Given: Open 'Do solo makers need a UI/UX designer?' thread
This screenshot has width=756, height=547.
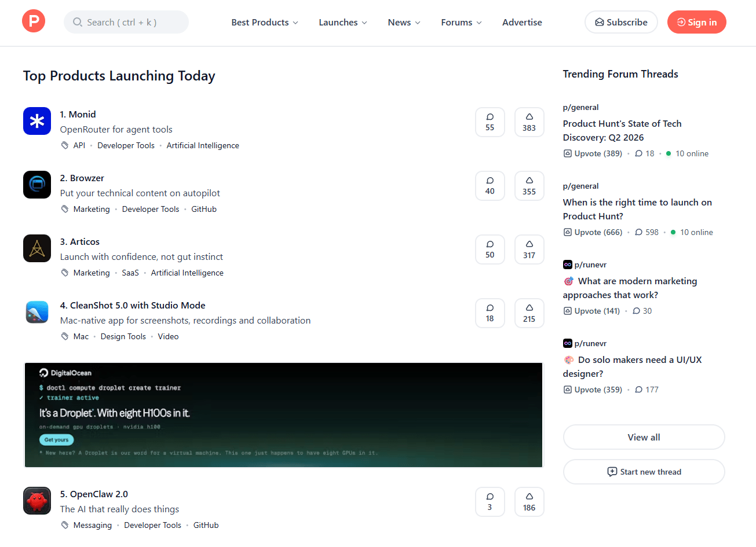Looking at the screenshot, I should (633, 366).
